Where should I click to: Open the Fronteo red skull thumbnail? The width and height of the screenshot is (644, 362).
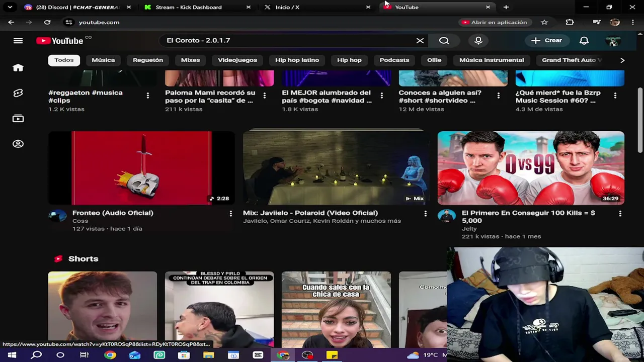point(141,168)
